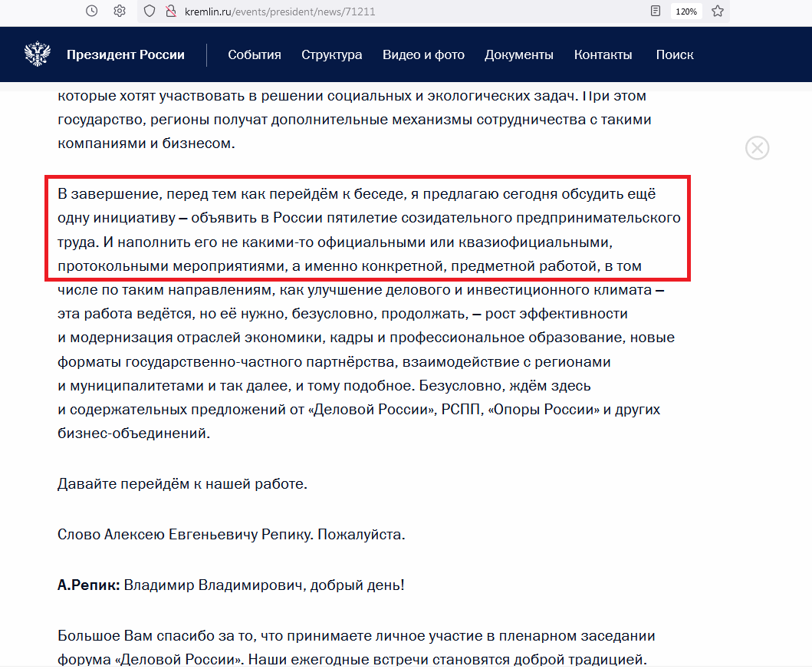Click the text Владимир Владимирович, добрый день!
The image size is (812, 669).
264,585
